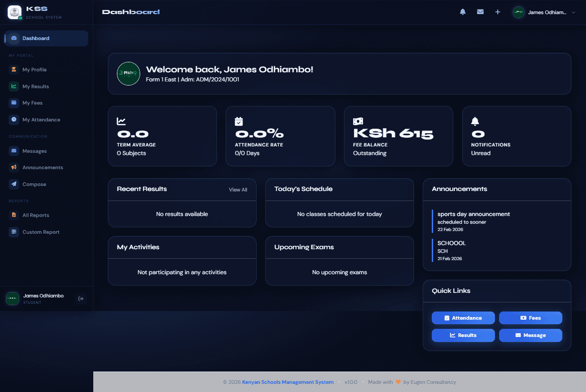
Task: Open the envelope messages icon in header
Action: click(x=480, y=12)
